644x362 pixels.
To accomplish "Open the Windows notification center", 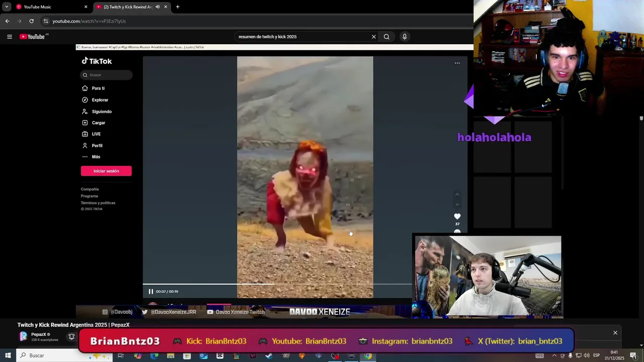I will click(x=633, y=355).
